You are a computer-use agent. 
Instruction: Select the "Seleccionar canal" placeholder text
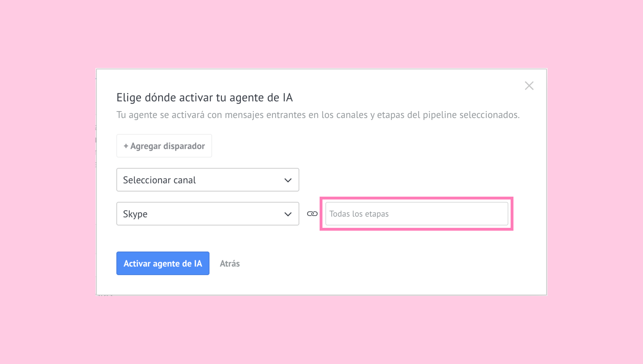[x=159, y=180]
